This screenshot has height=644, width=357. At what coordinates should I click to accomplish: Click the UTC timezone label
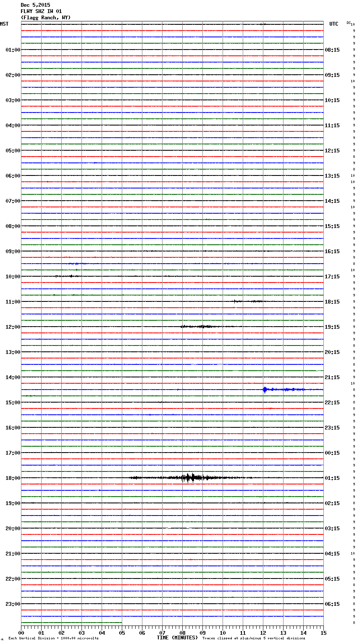tap(334, 24)
